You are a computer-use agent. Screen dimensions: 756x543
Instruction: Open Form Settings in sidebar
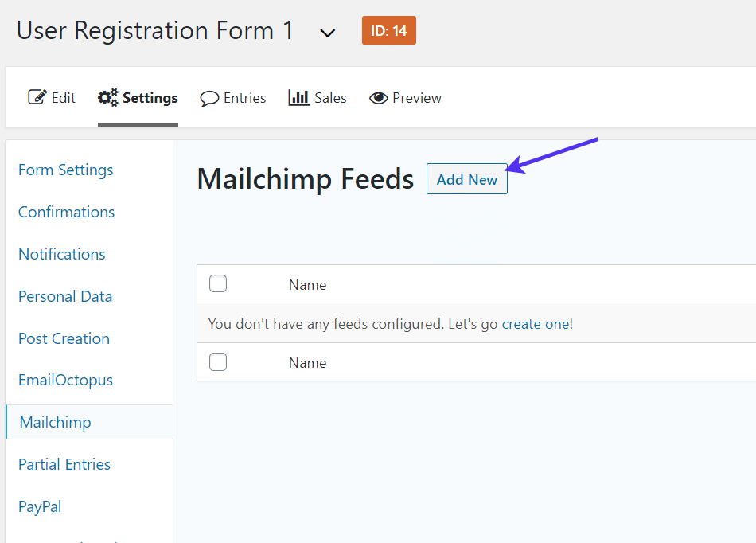pyautogui.click(x=65, y=170)
